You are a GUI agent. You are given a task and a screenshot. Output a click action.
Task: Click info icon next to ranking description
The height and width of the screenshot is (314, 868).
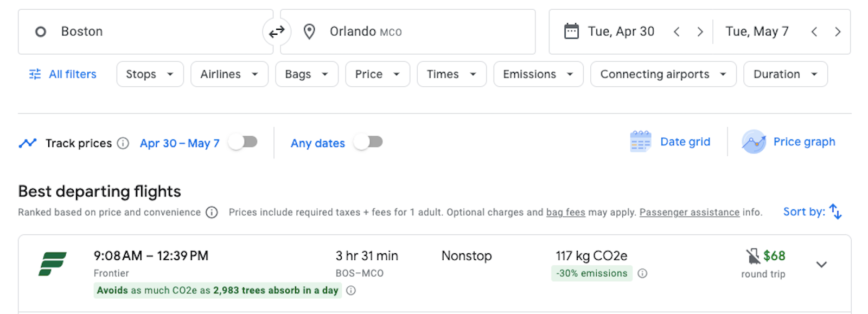(x=212, y=213)
